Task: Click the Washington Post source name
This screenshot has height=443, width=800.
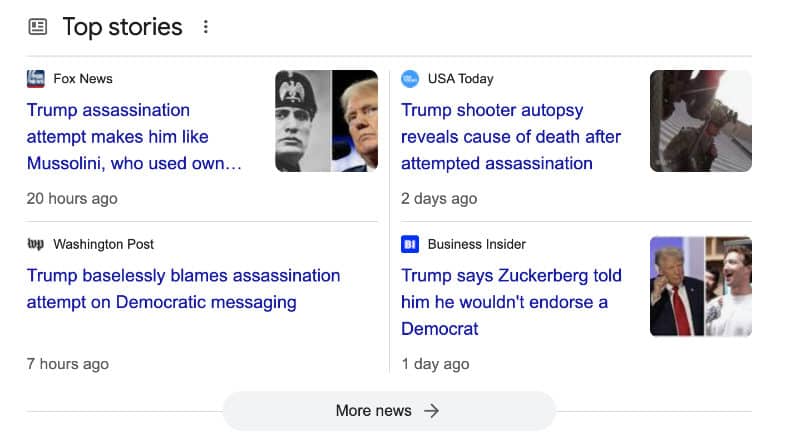Action: 104,244
